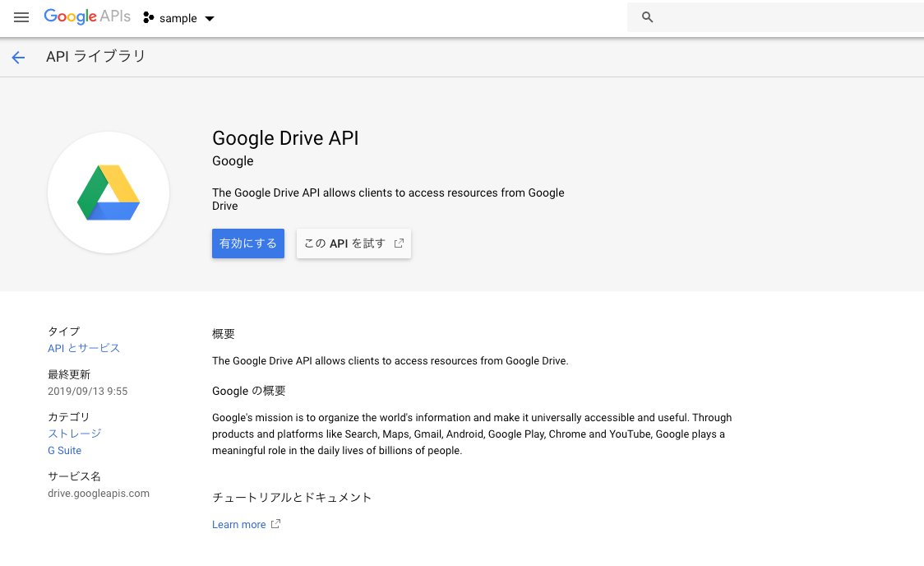
Task: Open the hamburger navigation menu
Action: (22, 17)
